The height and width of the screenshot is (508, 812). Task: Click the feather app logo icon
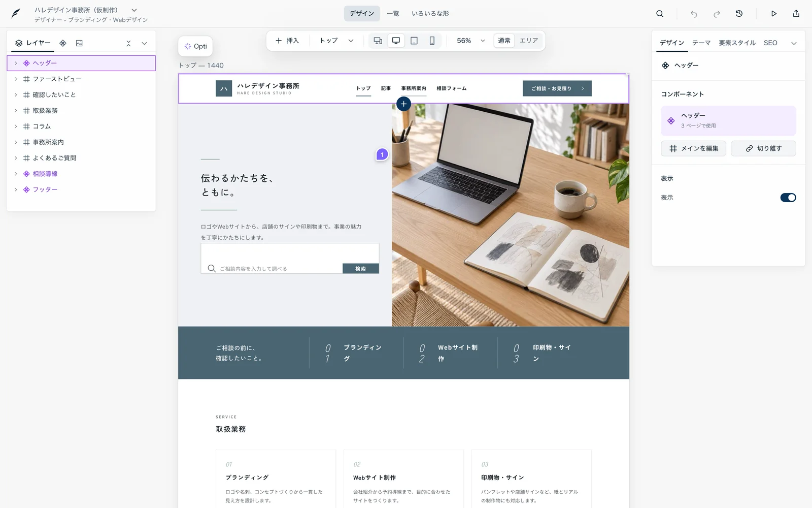16,14
